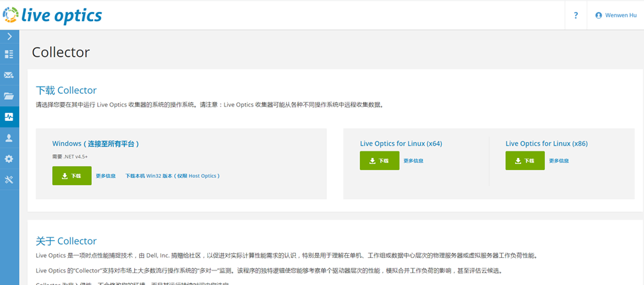Viewport: 644px width, 285px height.
Task: Click the Live Optics for Linux (x64) heading
Action: 401,143
